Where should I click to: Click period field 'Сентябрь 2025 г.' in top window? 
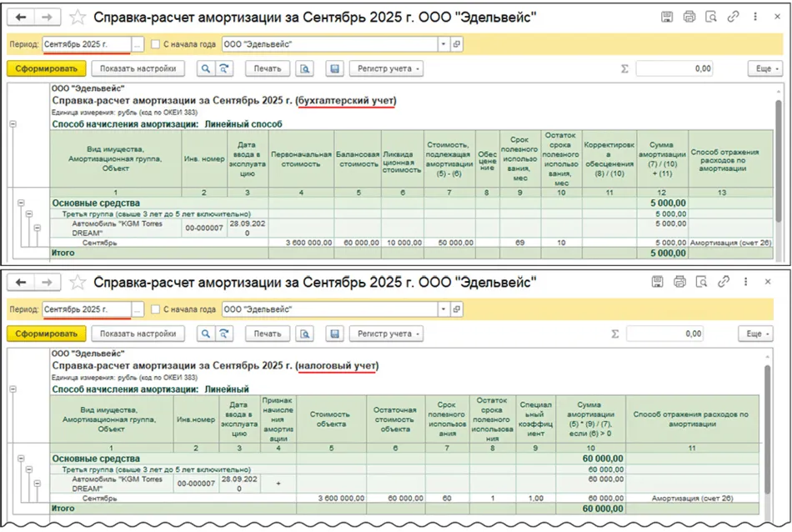coord(87,44)
